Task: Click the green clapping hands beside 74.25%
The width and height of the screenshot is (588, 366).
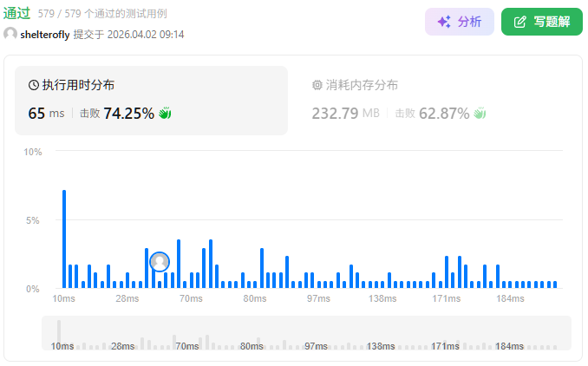Action: point(166,114)
